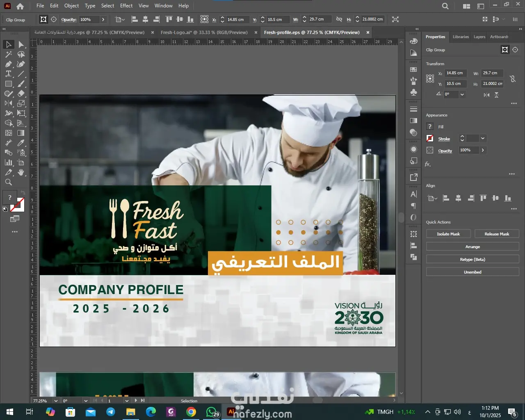The image size is (525, 420).
Task: Select the Pen tool
Action: coord(9,64)
